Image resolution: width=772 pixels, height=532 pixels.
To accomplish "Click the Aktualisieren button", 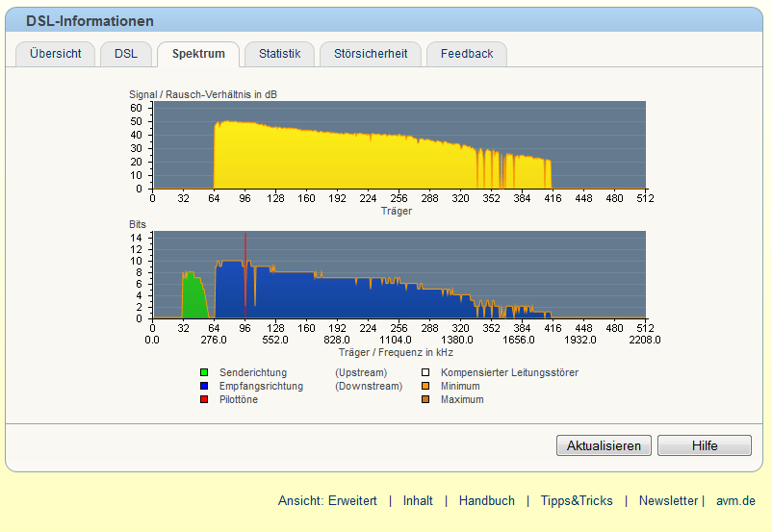I will 604,445.
